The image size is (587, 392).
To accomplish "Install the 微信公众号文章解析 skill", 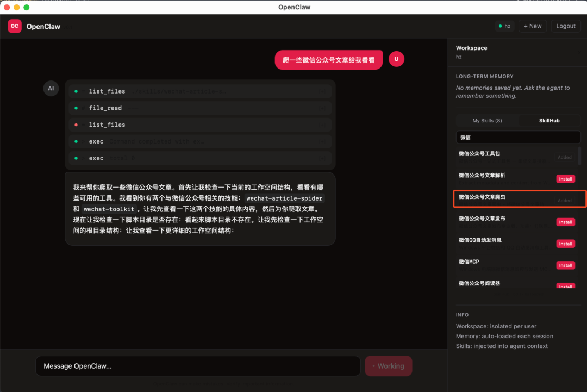I will [565, 178].
